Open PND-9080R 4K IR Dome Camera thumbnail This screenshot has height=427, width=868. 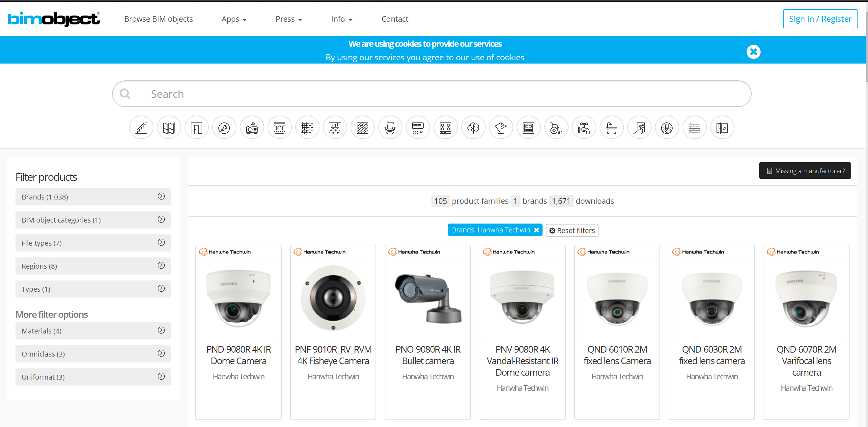238,298
